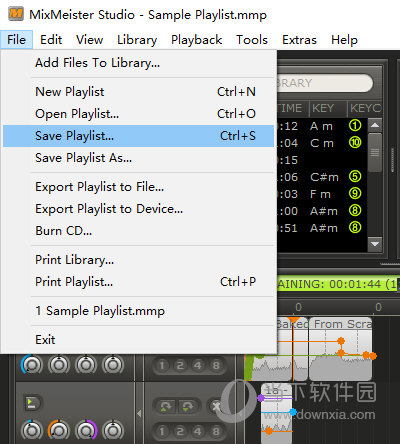Select the From Scra... clip on timeline
Screen dimensions: 400x444
pos(341,349)
